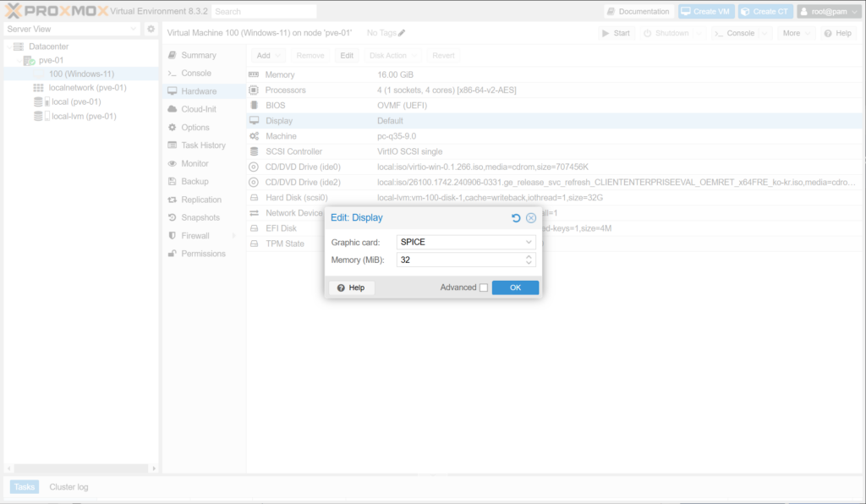866x504 pixels.
Task: Expand the Server View selector
Action: 133,30
